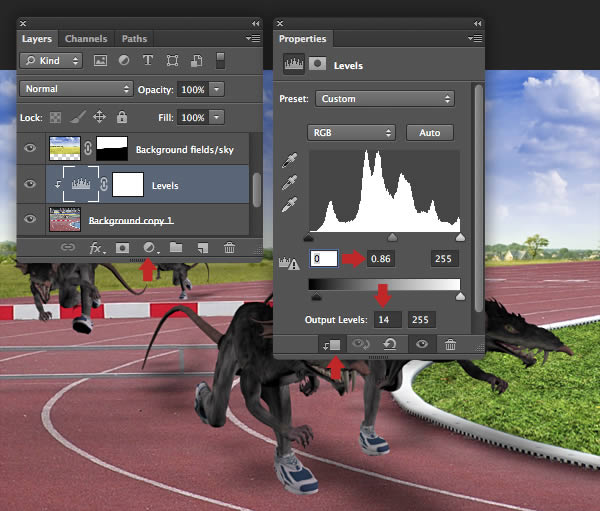
Task: Delete layer trash icon in Layers panel
Action: tap(229, 248)
